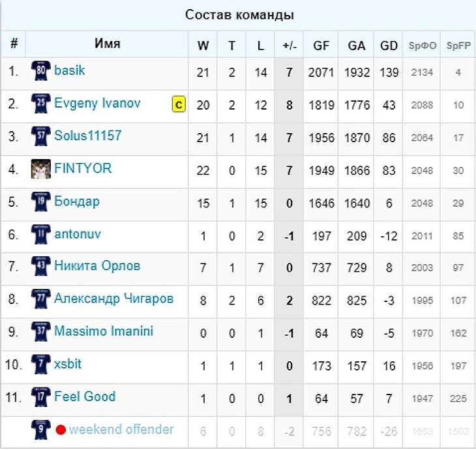Viewport: 476px width, 450px height.
Task: Click the red status dot by weekend offender
Action: coord(61,430)
